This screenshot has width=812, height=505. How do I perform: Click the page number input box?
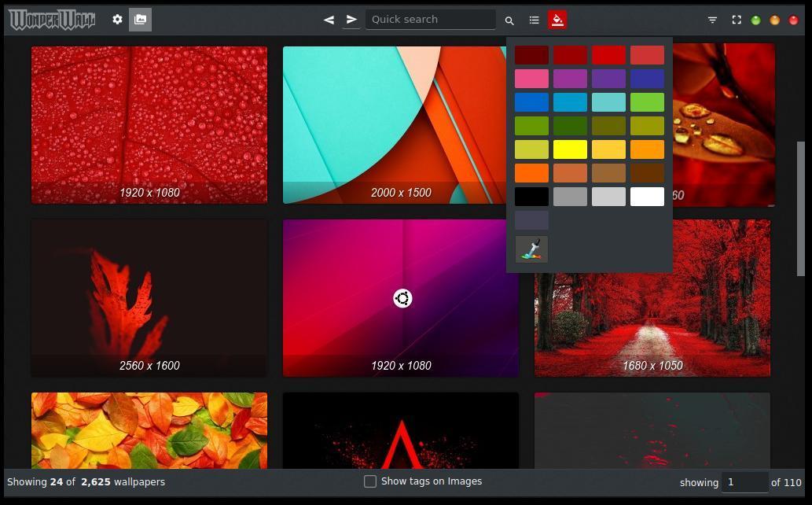[x=744, y=482]
